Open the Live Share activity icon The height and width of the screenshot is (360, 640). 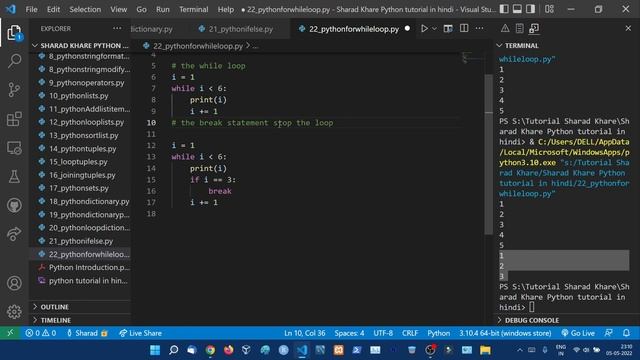14,234
